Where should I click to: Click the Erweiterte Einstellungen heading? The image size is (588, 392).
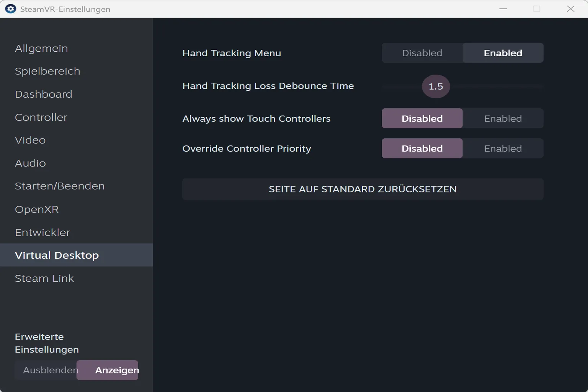[47, 343]
